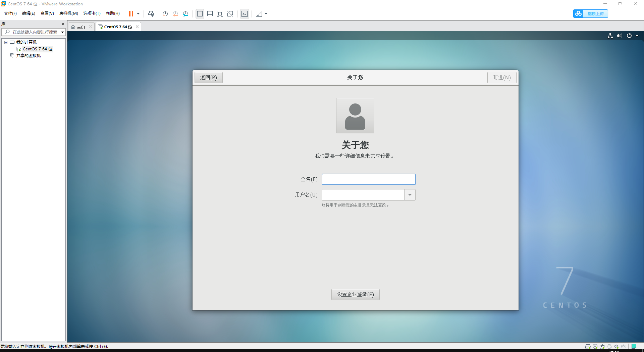Open the power options dropdown beside pause
This screenshot has height=352, width=644.
(x=138, y=14)
